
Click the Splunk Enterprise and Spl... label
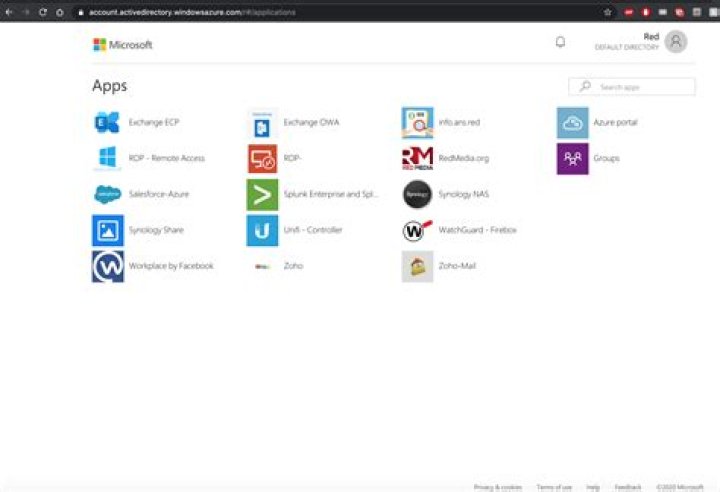[331, 194]
